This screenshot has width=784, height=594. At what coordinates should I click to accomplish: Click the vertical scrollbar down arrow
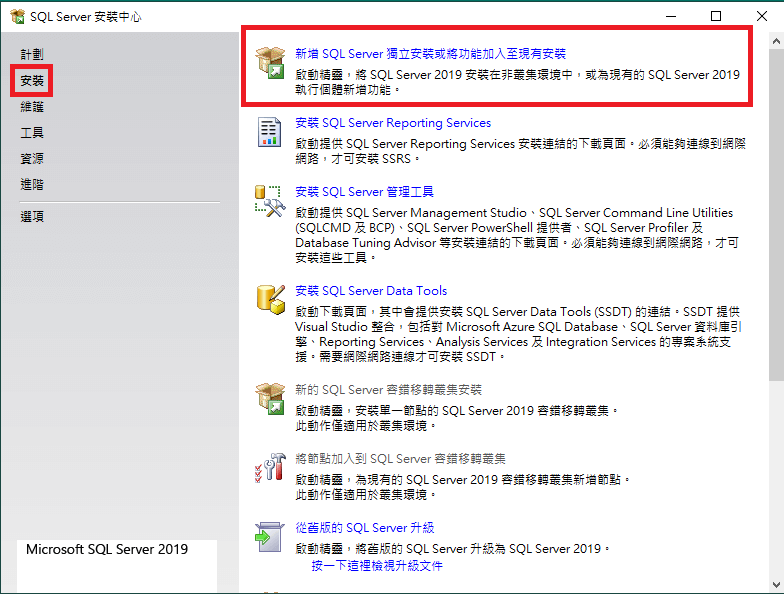pos(776,584)
